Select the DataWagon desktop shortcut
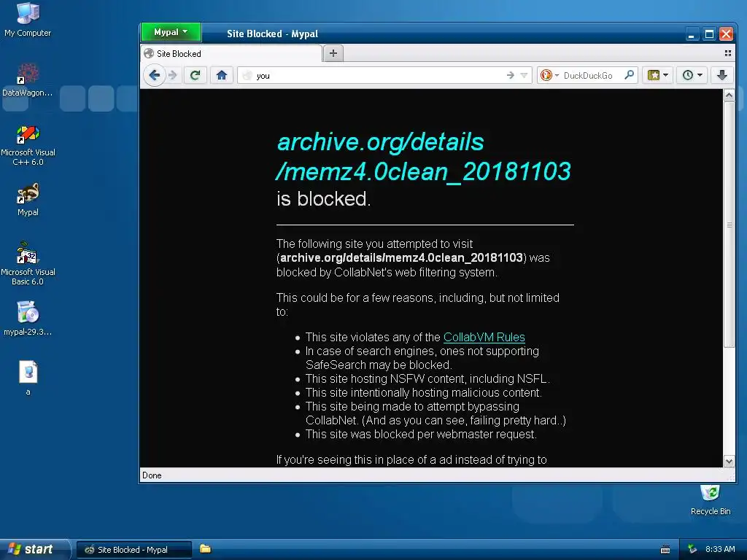The image size is (747, 560). [28, 79]
